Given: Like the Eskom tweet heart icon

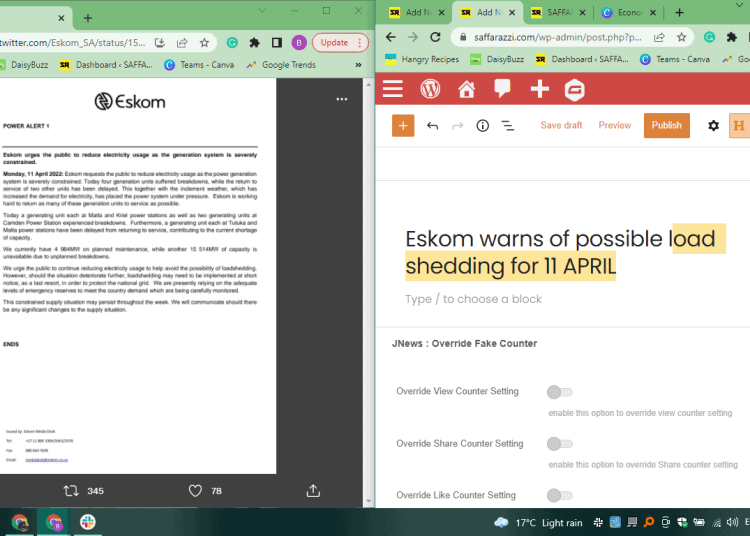Looking at the screenshot, I should coord(195,491).
